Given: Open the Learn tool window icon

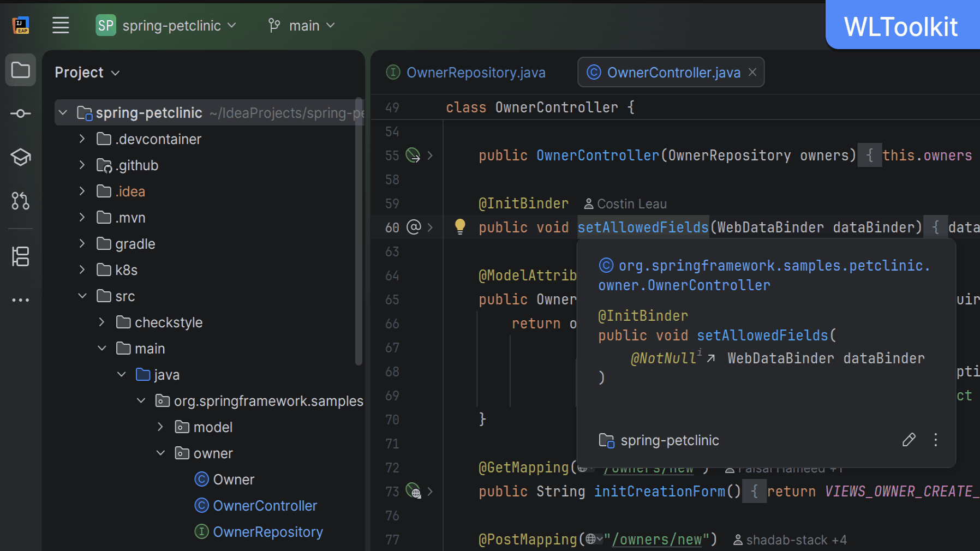Looking at the screenshot, I should [x=21, y=157].
